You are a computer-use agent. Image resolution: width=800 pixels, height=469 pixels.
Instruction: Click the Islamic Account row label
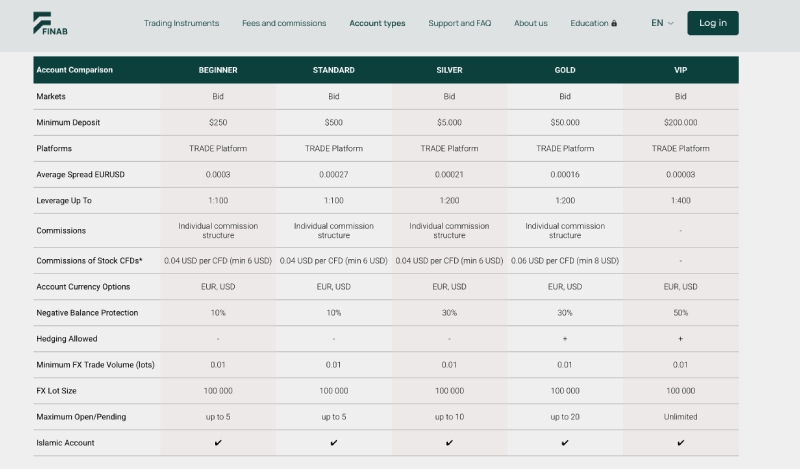tap(65, 443)
